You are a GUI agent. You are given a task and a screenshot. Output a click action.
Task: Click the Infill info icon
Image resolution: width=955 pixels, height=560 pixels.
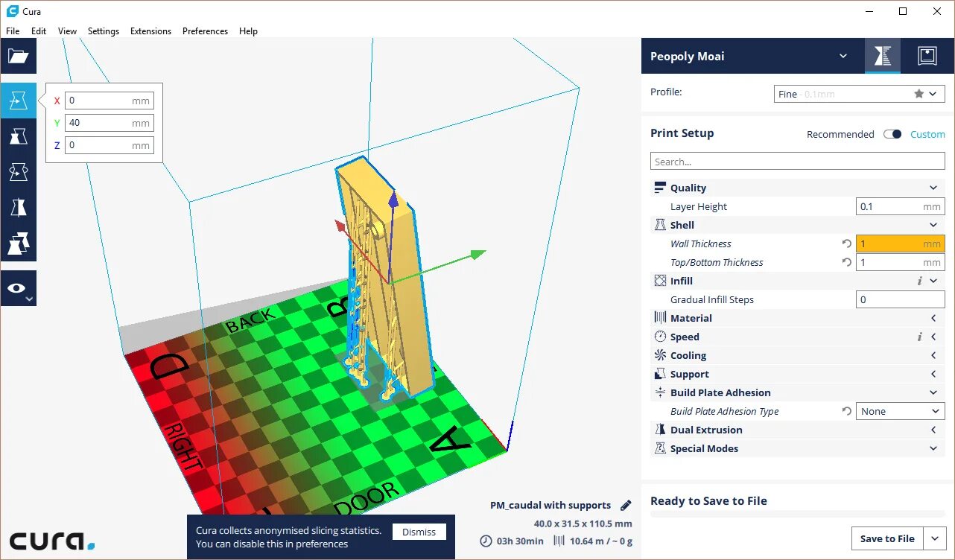pos(919,281)
